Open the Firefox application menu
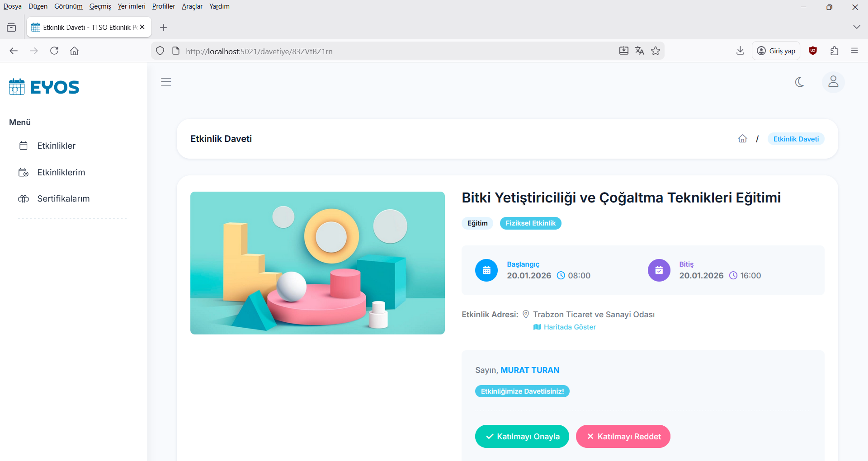The width and height of the screenshot is (868, 461). coord(854,51)
